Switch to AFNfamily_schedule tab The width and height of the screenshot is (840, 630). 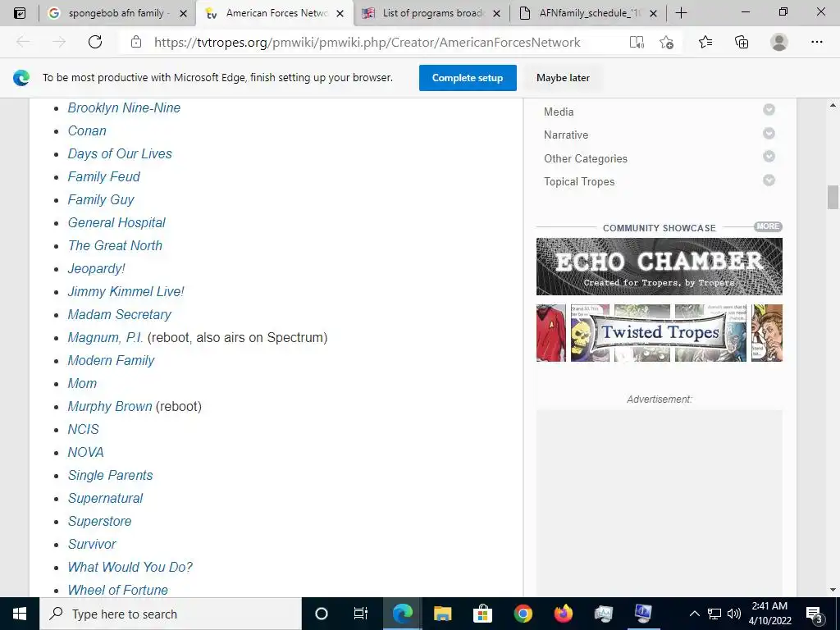pyautogui.click(x=589, y=13)
